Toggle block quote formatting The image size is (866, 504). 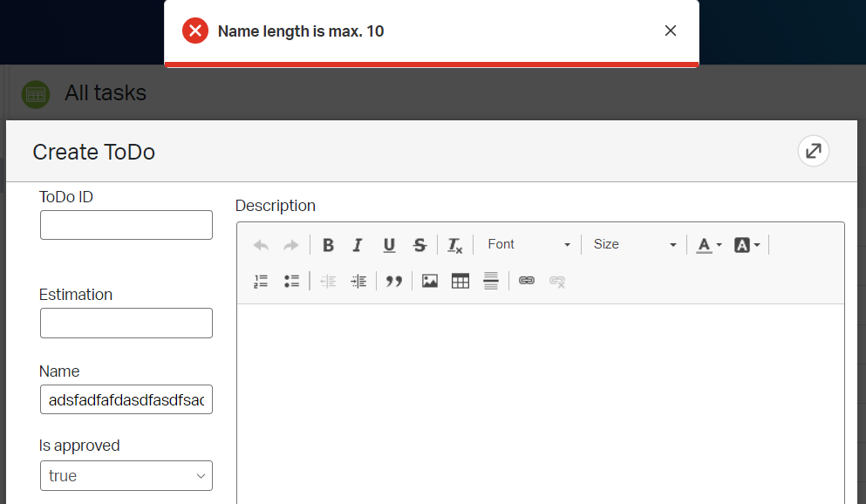point(394,281)
